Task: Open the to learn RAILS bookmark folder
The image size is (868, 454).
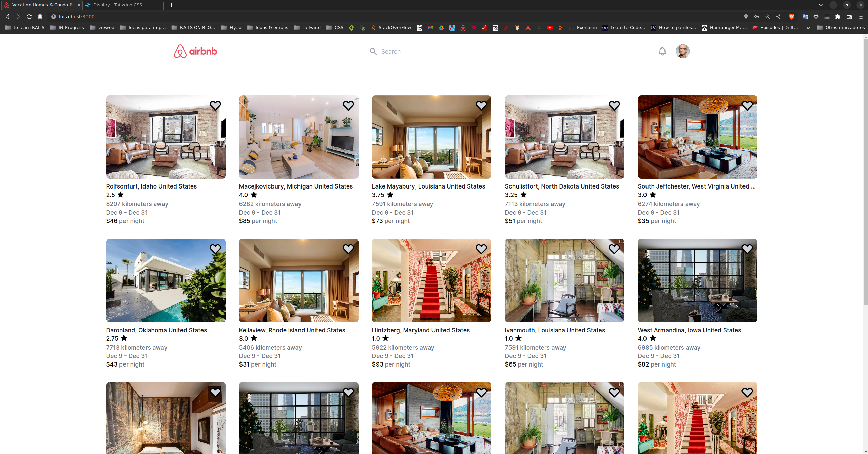Action: coord(25,28)
